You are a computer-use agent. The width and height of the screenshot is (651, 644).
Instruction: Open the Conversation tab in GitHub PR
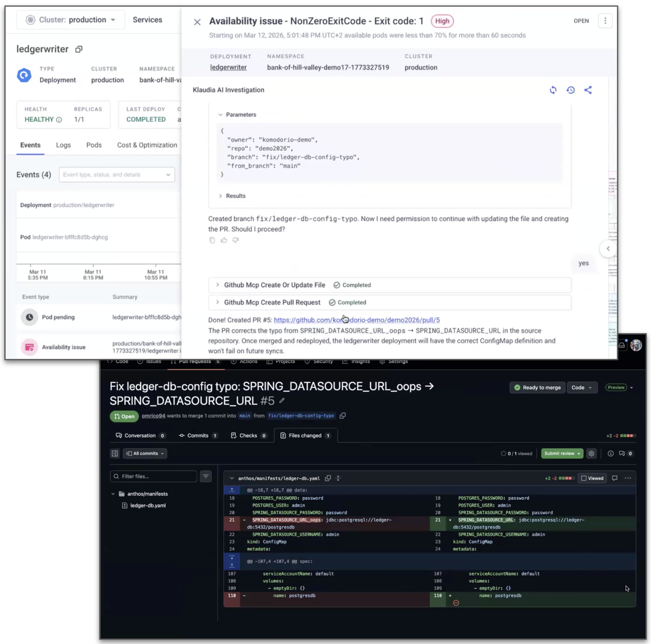click(140, 436)
